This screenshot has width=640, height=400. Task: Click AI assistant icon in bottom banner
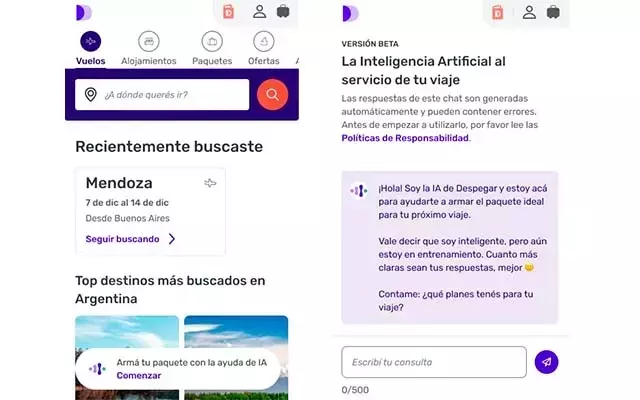pos(98,369)
